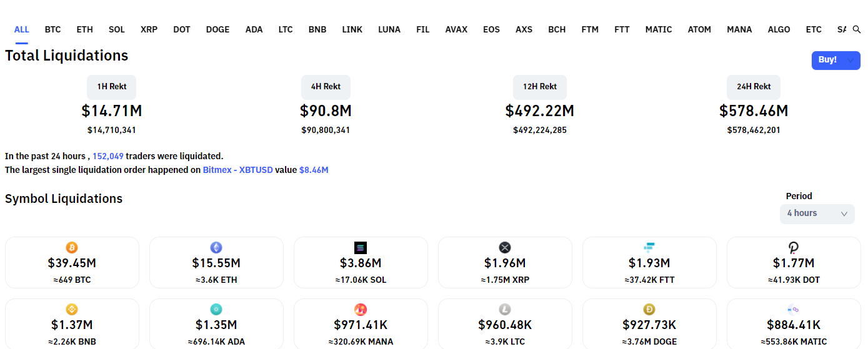Click the Bitcoin coin icon

[72, 247]
